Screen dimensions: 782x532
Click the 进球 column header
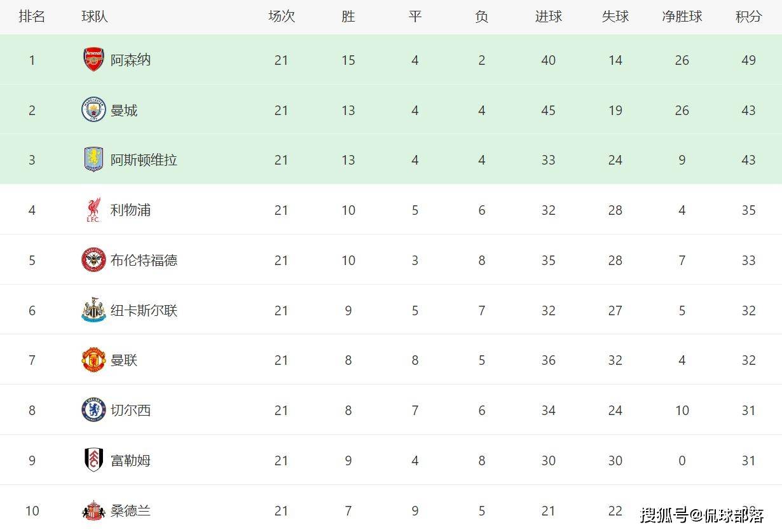548,17
